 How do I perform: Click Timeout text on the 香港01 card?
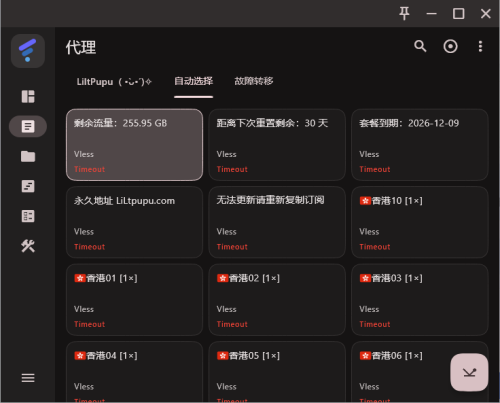pos(89,324)
